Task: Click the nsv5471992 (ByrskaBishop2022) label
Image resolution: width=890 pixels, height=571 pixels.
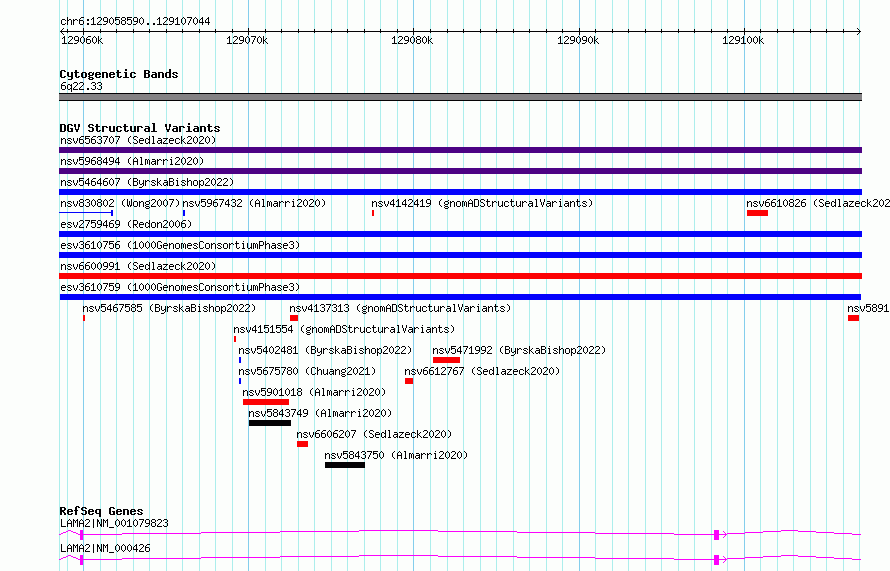Action: [x=519, y=350]
